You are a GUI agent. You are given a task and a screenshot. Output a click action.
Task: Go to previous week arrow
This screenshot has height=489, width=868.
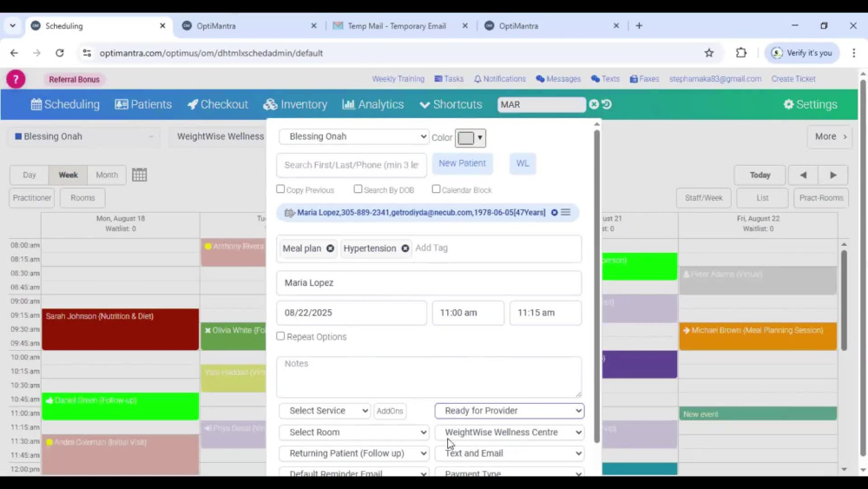(803, 175)
